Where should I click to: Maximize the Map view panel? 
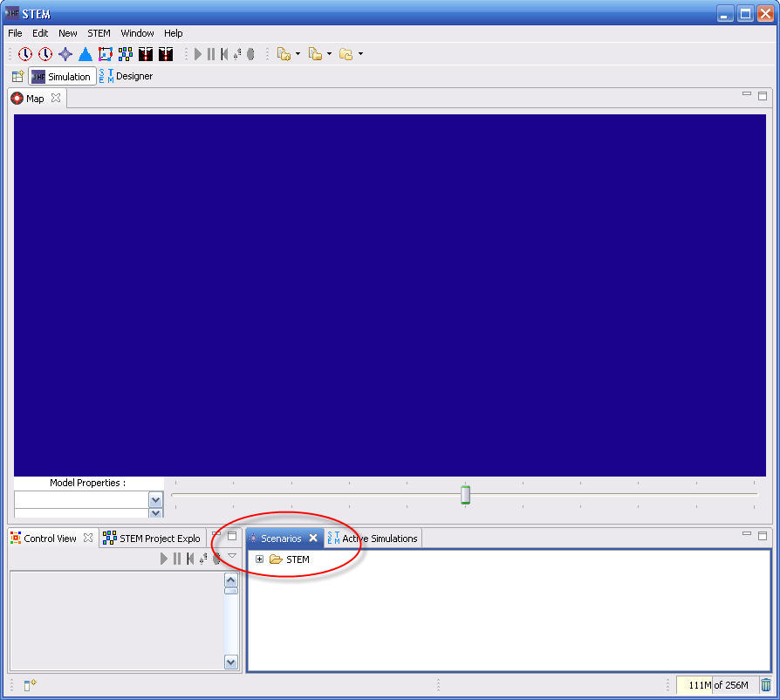point(762,96)
